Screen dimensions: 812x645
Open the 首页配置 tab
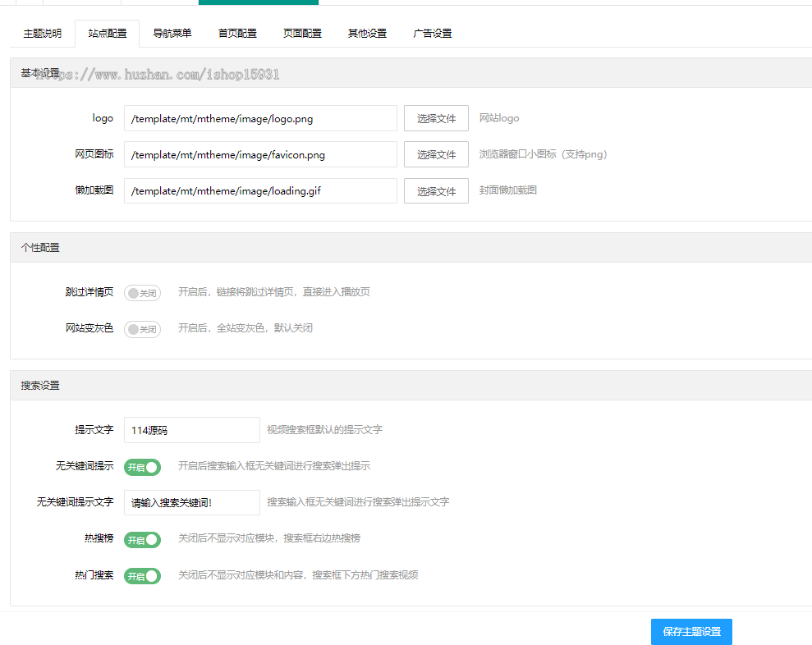[x=237, y=34]
